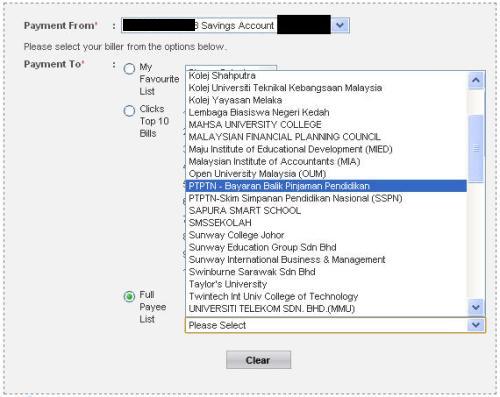The height and width of the screenshot is (397, 500).
Task: Pick PTPTN-Skim Simpanan Pendidikan Nasional (SSPN)
Action: (x=326, y=198)
